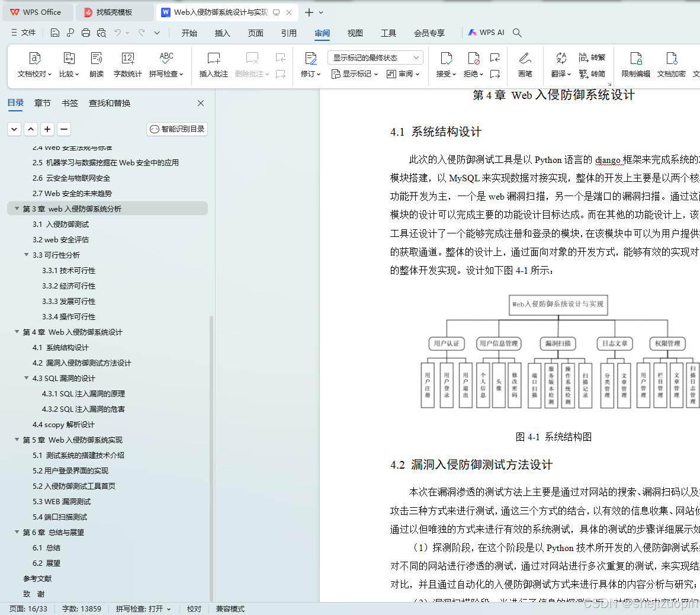This screenshot has height=615, width=700.
Task: Open 限制编辑 restrict editing
Action: coord(635,65)
